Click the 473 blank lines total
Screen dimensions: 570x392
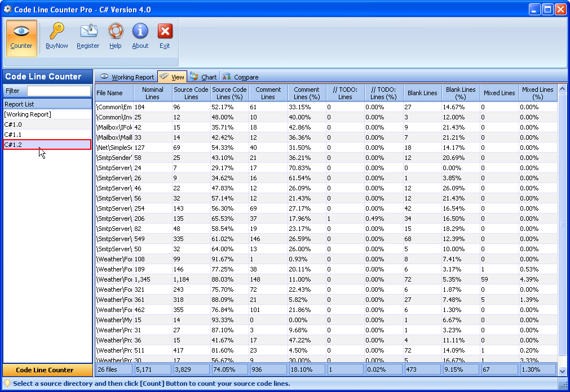422,369
